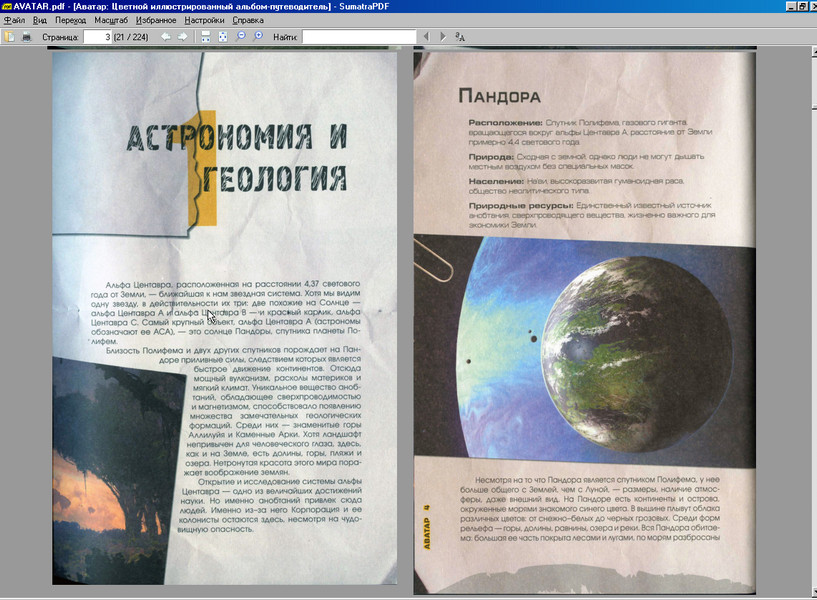
Task: Jump to the next search match
Action: point(442,36)
